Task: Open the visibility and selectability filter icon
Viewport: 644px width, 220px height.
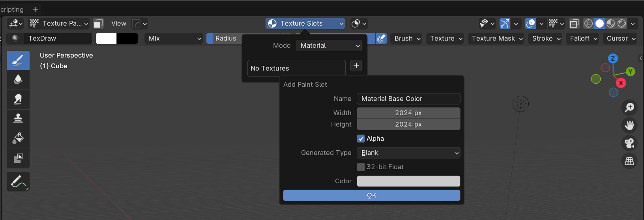Action: (x=487, y=24)
